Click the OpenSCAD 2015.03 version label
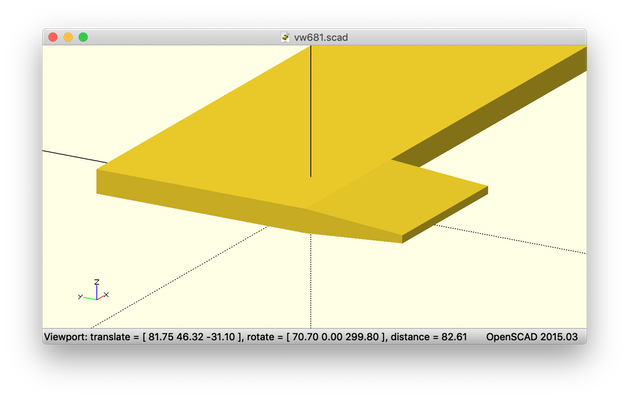The height and width of the screenshot is (400, 630). tap(532, 337)
